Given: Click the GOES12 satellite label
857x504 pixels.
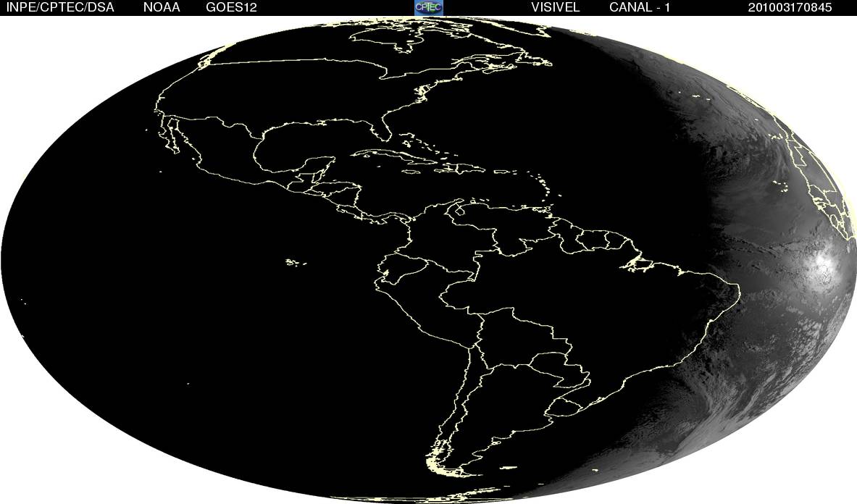Looking at the screenshot, I should [x=231, y=8].
